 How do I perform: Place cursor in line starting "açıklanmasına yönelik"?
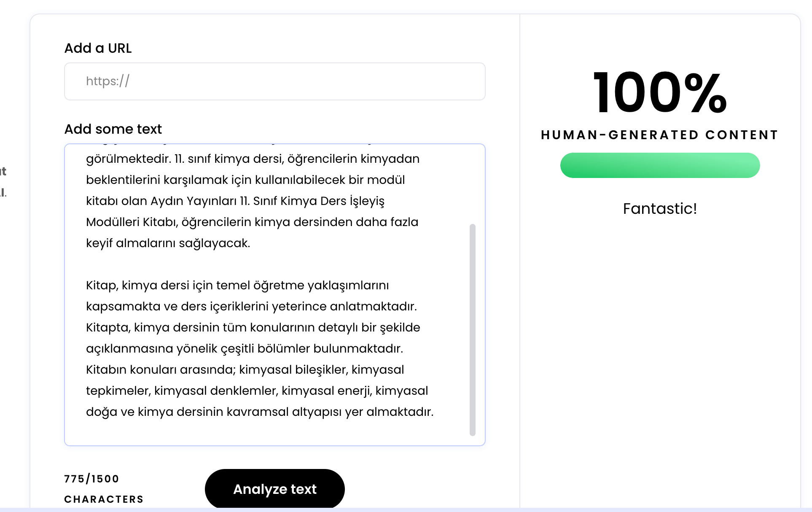(245, 349)
